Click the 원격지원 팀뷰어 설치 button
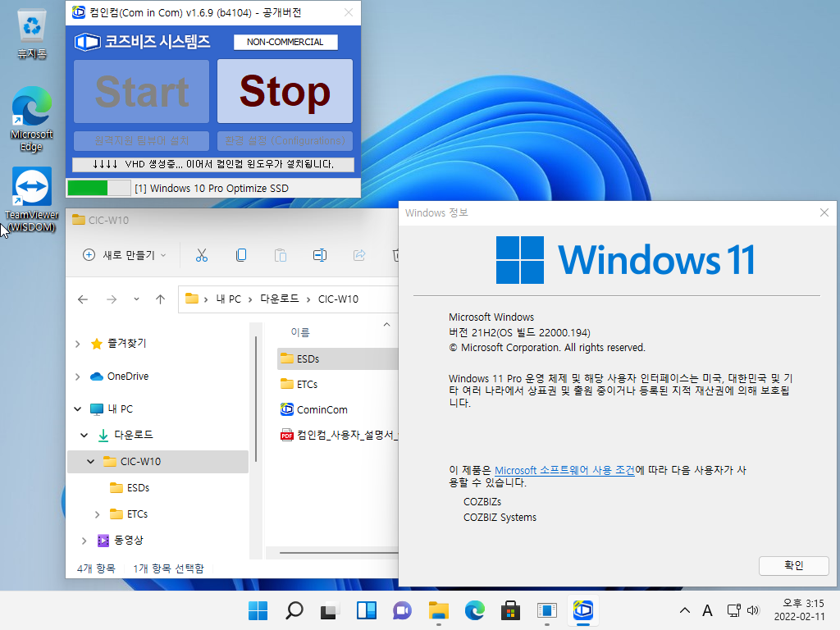 pos(141,141)
